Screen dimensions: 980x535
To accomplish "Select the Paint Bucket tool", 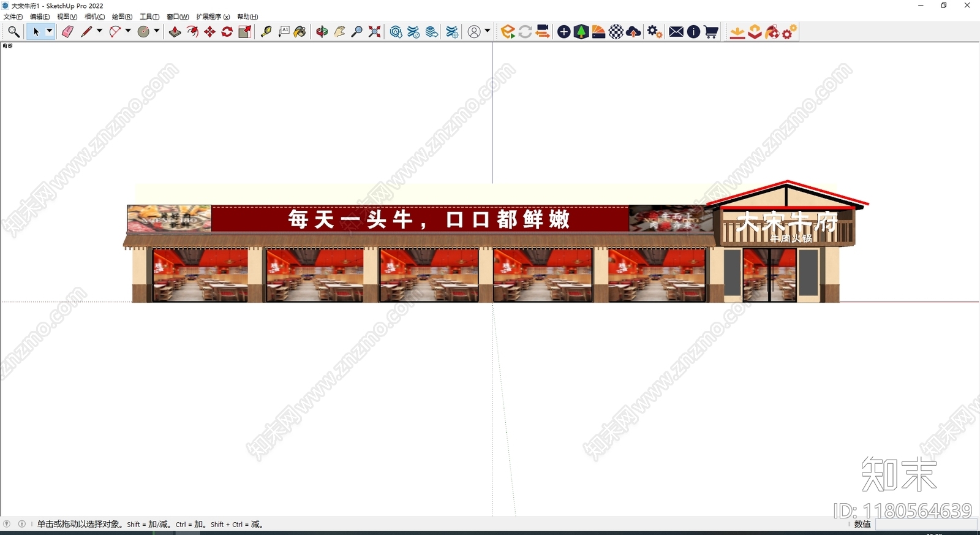I will coord(300,32).
